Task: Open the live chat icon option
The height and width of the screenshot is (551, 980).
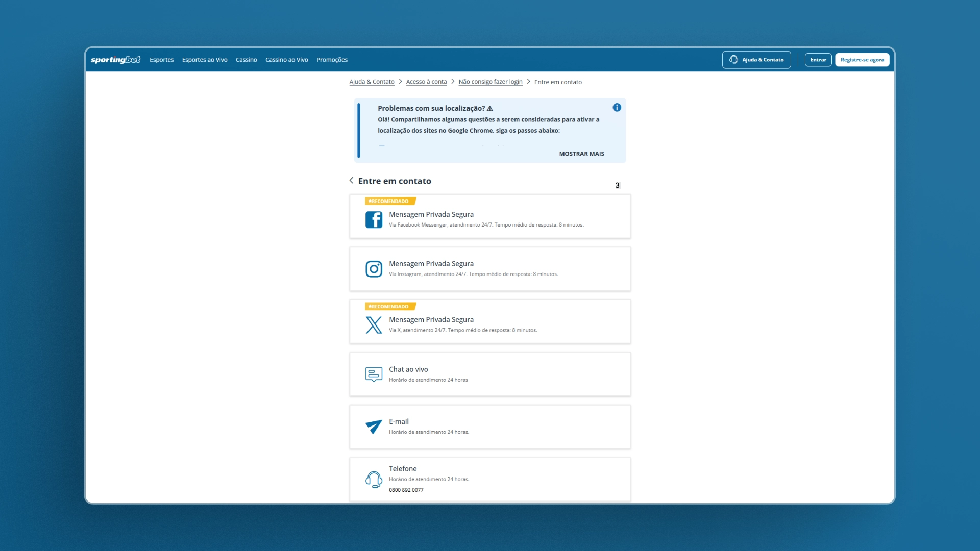Action: pyautogui.click(x=374, y=374)
